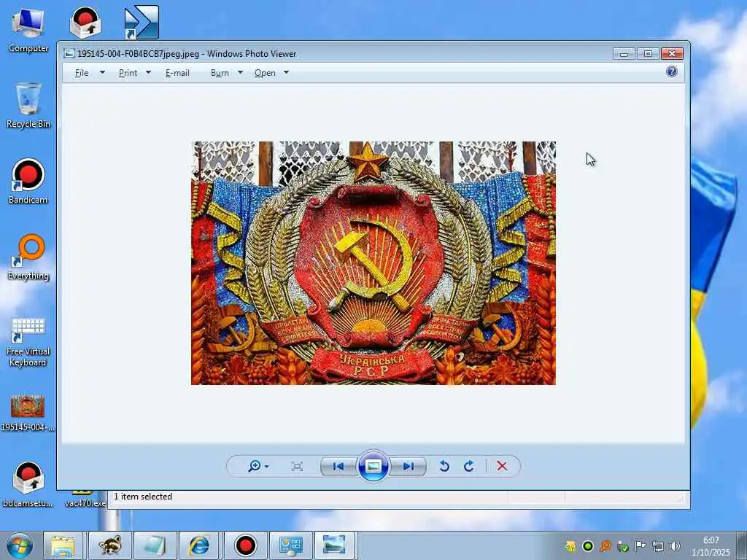Open Bandicam recorder from the taskbar
747x560 pixels.
pyautogui.click(x=245, y=545)
